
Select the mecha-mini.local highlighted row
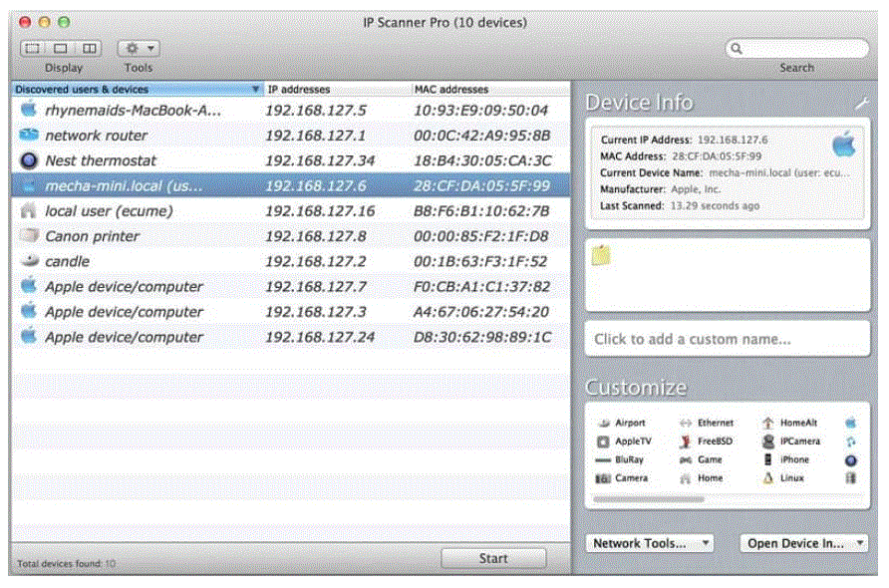(291, 185)
